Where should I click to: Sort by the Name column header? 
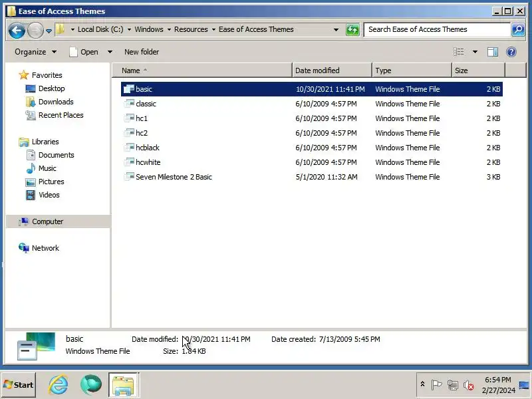click(x=202, y=70)
